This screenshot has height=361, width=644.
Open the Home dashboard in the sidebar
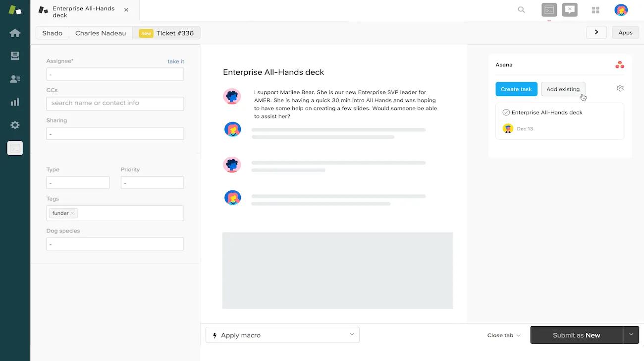point(15,32)
